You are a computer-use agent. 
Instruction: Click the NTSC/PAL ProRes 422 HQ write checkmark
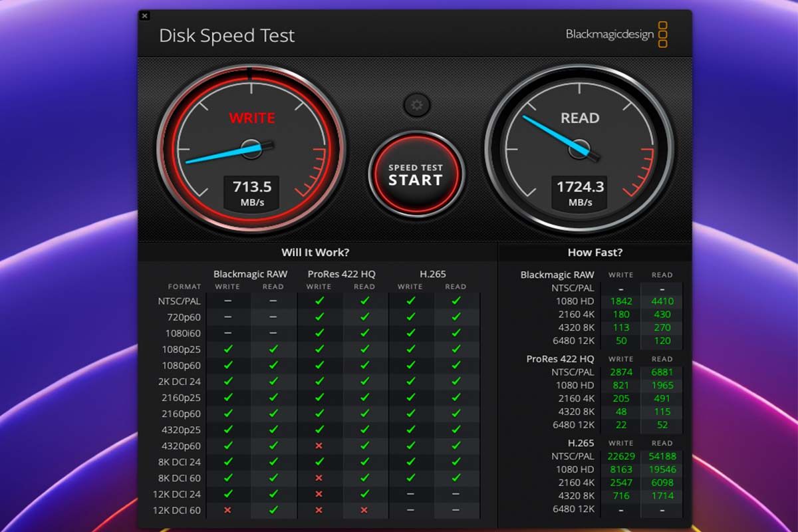pyautogui.click(x=319, y=301)
